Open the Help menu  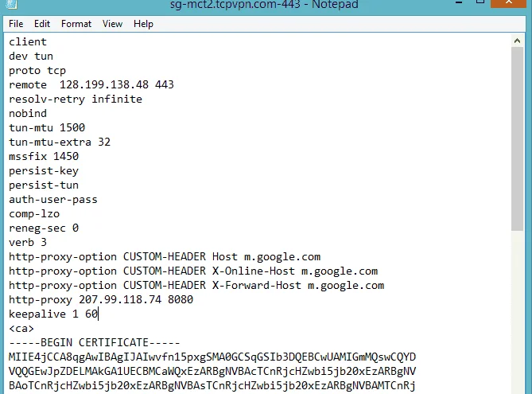pyautogui.click(x=143, y=24)
